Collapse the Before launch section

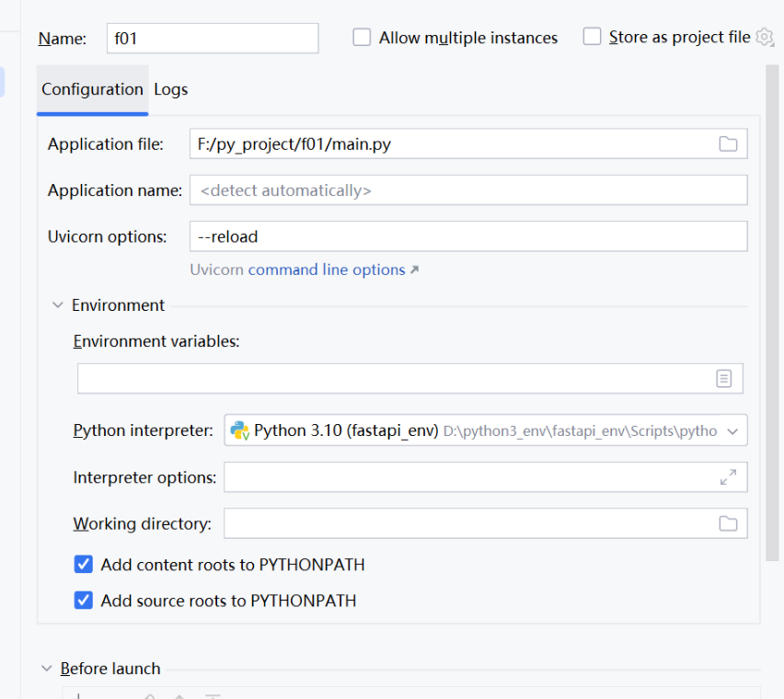coord(47,669)
